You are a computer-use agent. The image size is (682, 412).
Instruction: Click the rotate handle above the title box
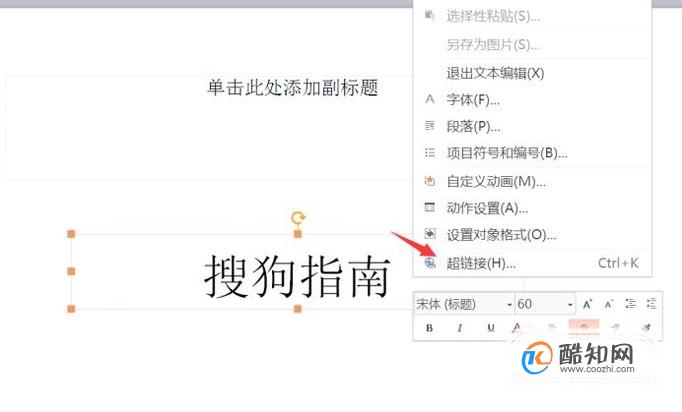point(298,217)
